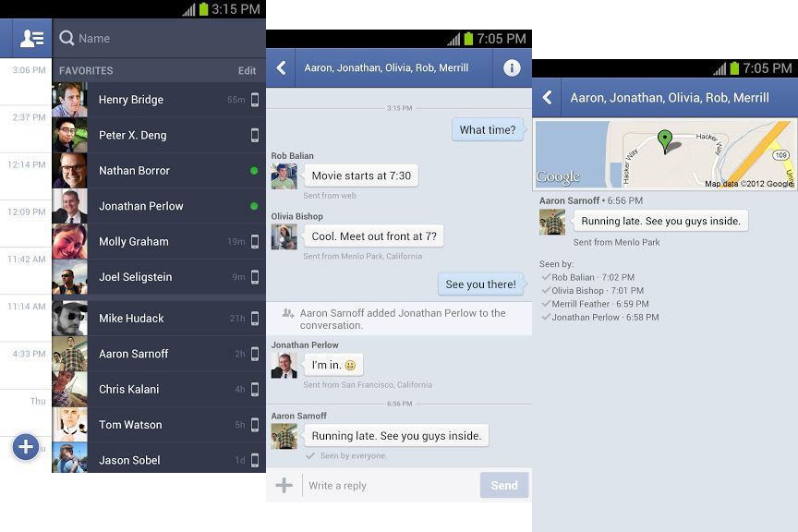This screenshot has height=532, width=798.
Task: Tap mobile phone icon beside Chris Kalani
Action: click(255, 390)
